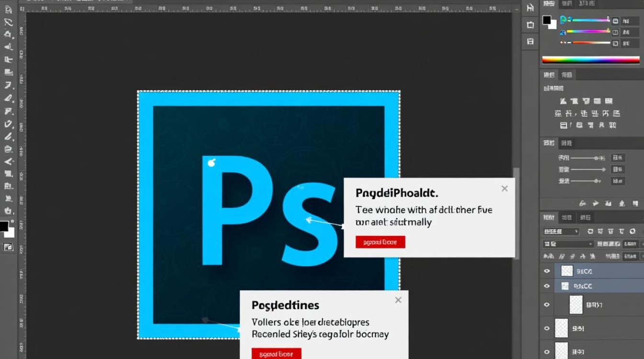Screen dimensions: 644x359
Task: Select the second tab of the Layers panel group
Action: [566, 217]
